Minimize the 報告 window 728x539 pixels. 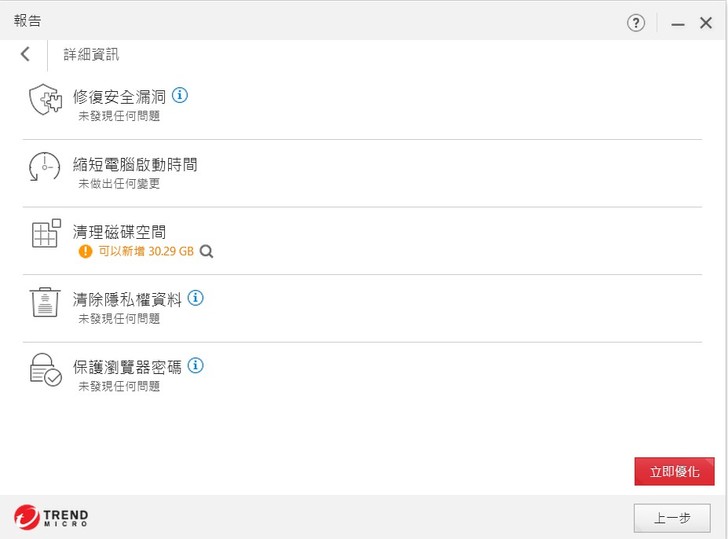coord(678,23)
